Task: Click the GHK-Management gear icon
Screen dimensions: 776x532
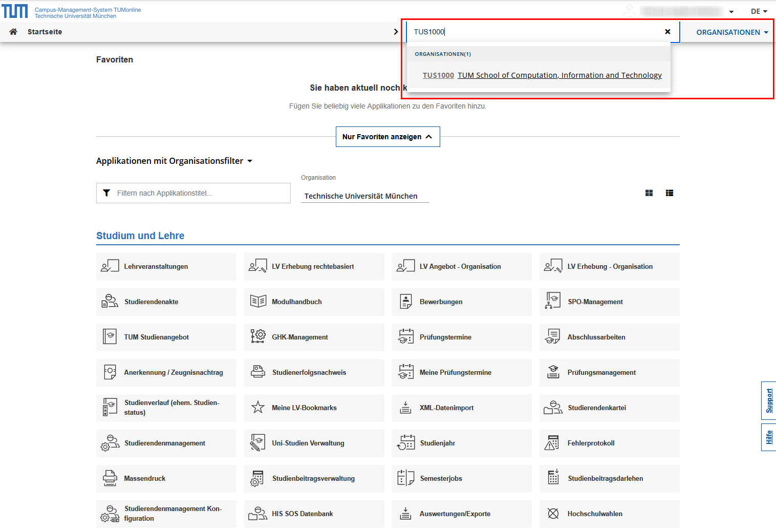Action: click(x=258, y=337)
